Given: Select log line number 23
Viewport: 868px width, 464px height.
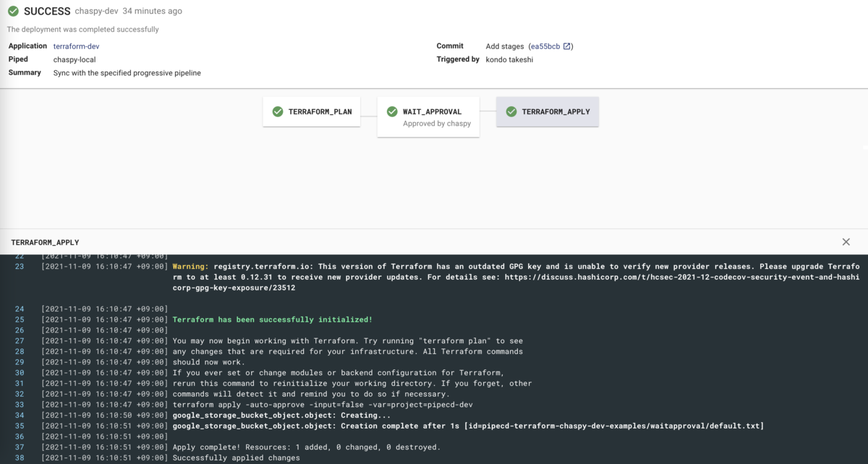Looking at the screenshot, I should (x=19, y=266).
